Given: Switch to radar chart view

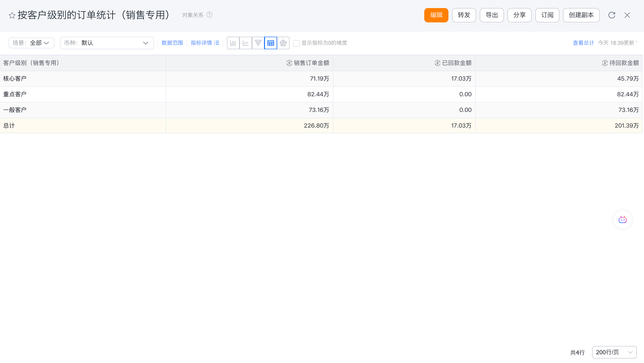Looking at the screenshot, I should (283, 43).
